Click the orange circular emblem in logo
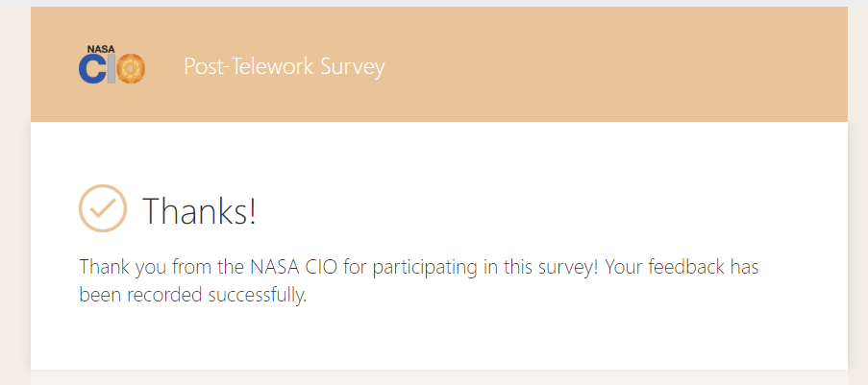This screenshot has width=868, height=385. 131,69
